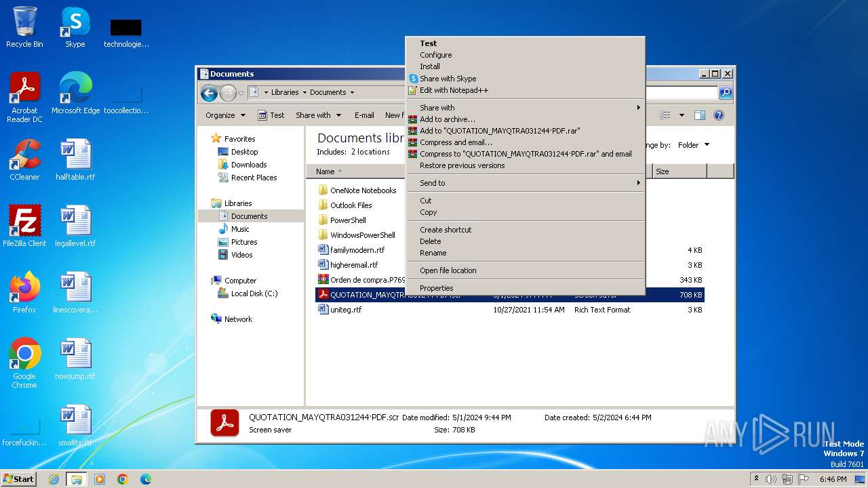Expand the change view options arrow
The height and width of the screenshot is (488, 868).
[x=682, y=115]
